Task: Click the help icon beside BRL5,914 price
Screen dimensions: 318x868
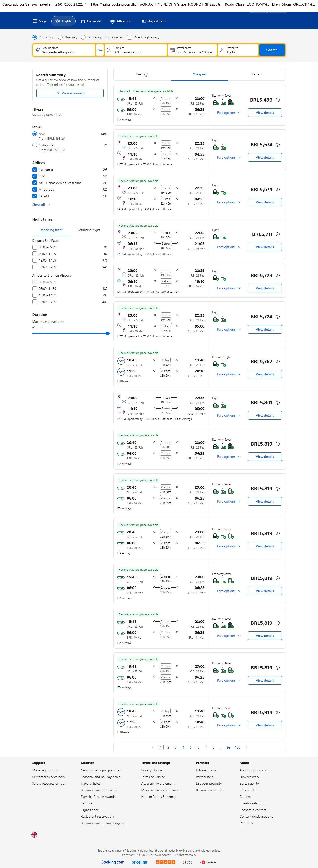Action: point(277,712)
